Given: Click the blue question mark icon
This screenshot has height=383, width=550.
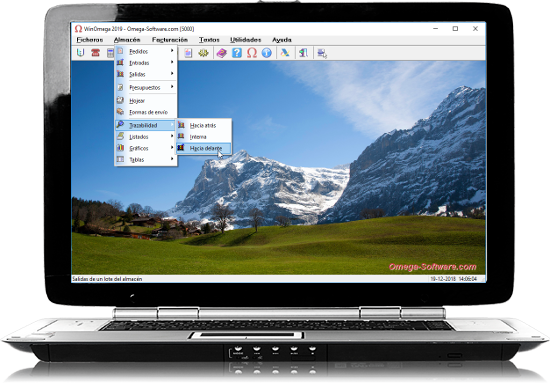Looking at the screenshot, I should coord(237,53).
